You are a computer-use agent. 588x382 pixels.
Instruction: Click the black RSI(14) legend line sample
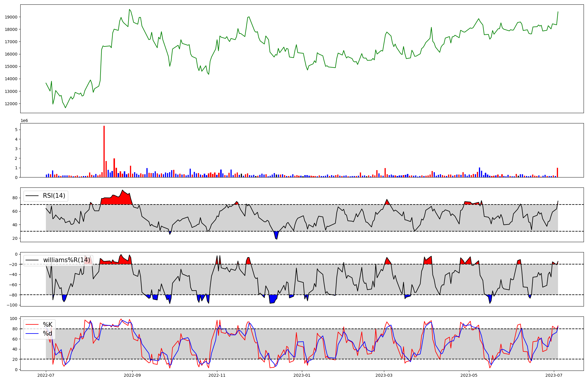tap(32, 196)
